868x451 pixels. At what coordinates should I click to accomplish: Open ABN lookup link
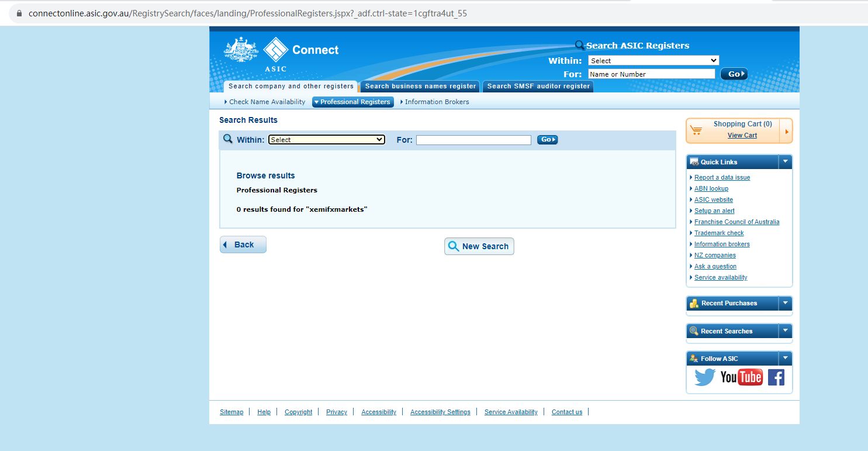[711, 188]
